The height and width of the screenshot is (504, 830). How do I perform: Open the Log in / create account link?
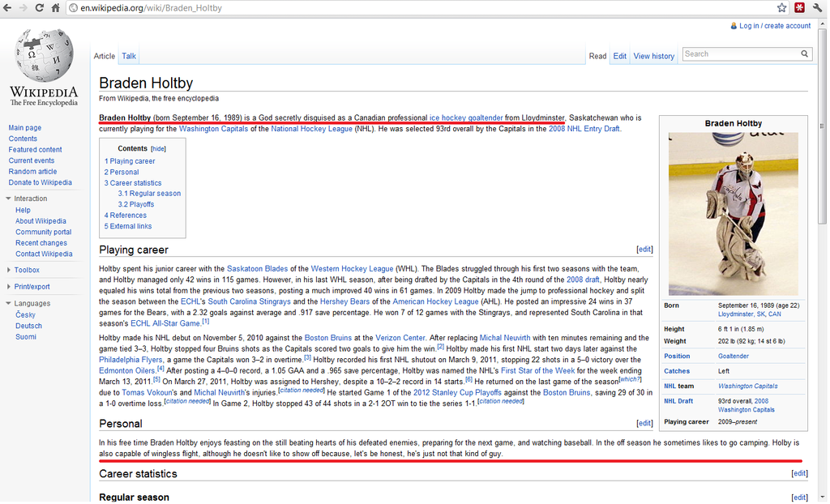[x=775, y=26]
